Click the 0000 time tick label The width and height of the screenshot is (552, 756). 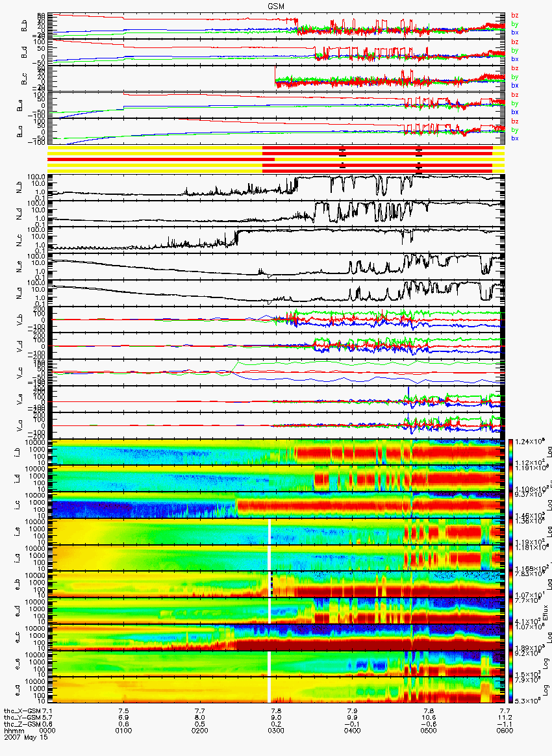coord(47,731)
